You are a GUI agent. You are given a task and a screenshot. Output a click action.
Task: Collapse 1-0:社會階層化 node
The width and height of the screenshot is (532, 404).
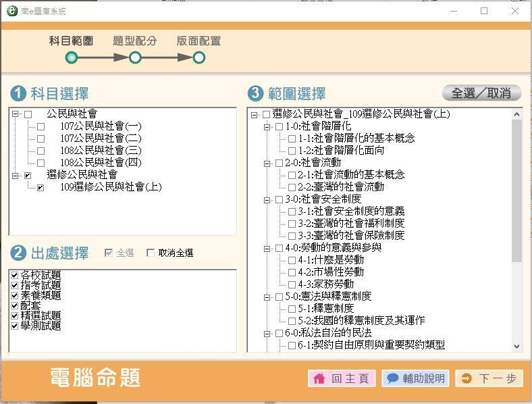coord(267,127)
